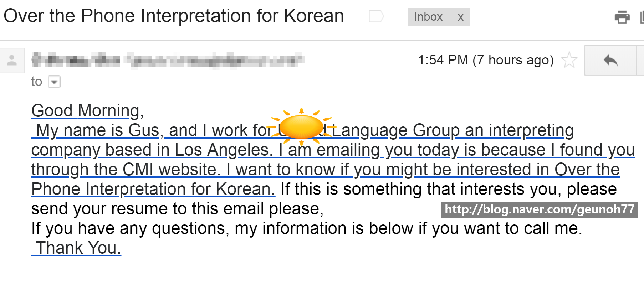Image resolution: width=644 pixels, height=290 pixels.
Task: Click underlined "through the CMI website." text
Action: 126,170
